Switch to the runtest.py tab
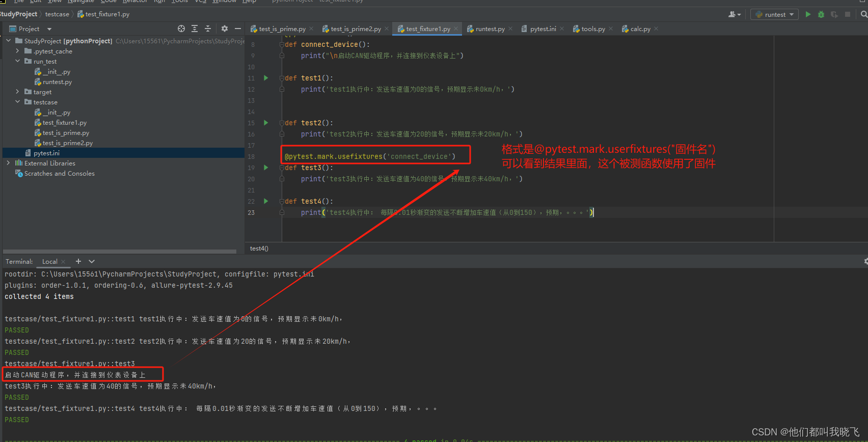The width and height of the screenshot is (868, 442). coord(490,29)
